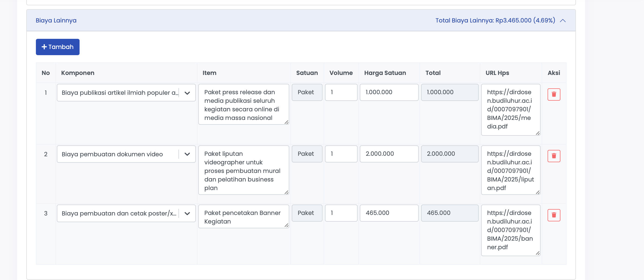
Task: Delete row 1 with the trash icon
Action: tap(553, 94)
